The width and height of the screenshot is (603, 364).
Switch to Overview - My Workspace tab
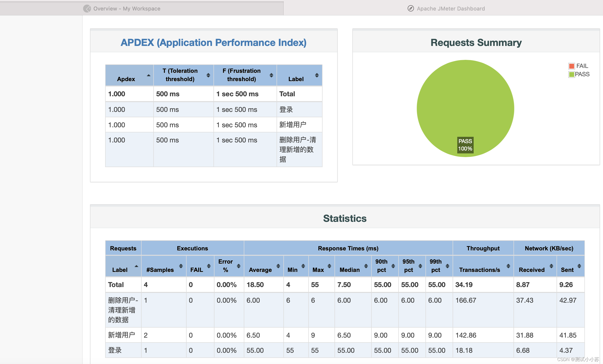126,9
